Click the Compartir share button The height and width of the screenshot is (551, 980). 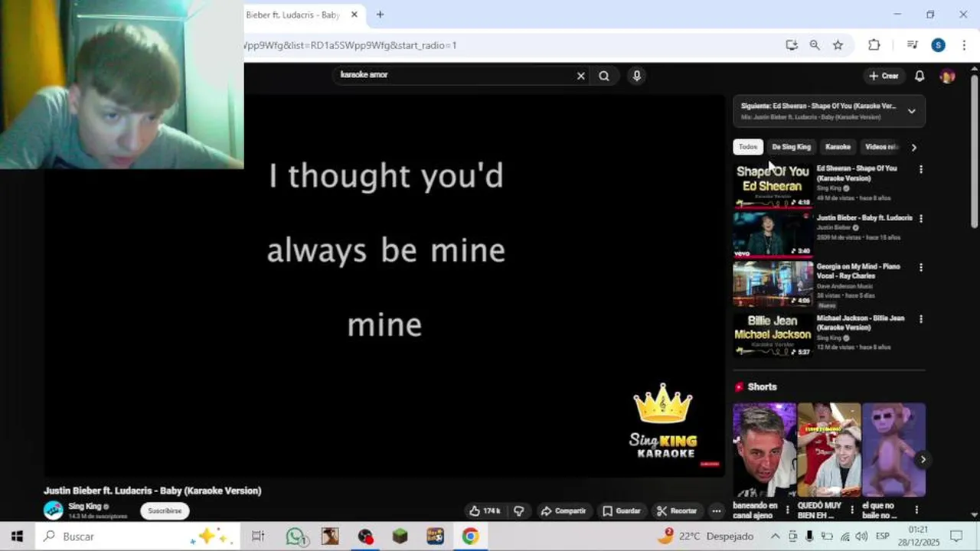click(x=563, y=510)
